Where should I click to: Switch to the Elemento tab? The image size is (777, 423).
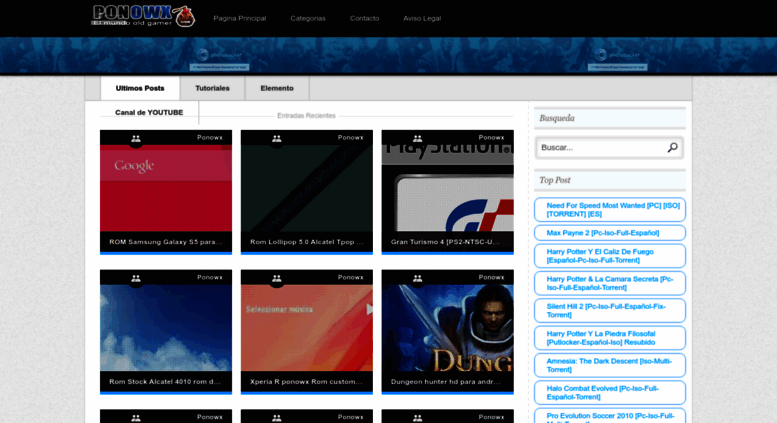coord(277,88)
